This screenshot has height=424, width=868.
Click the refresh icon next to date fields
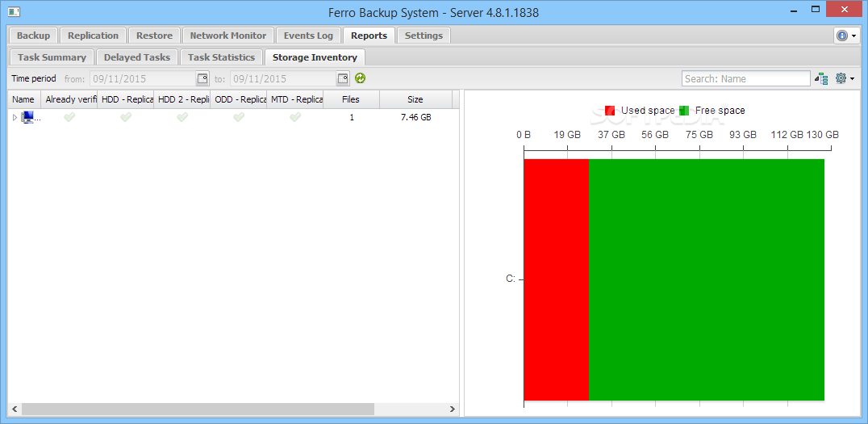(361, 78)
